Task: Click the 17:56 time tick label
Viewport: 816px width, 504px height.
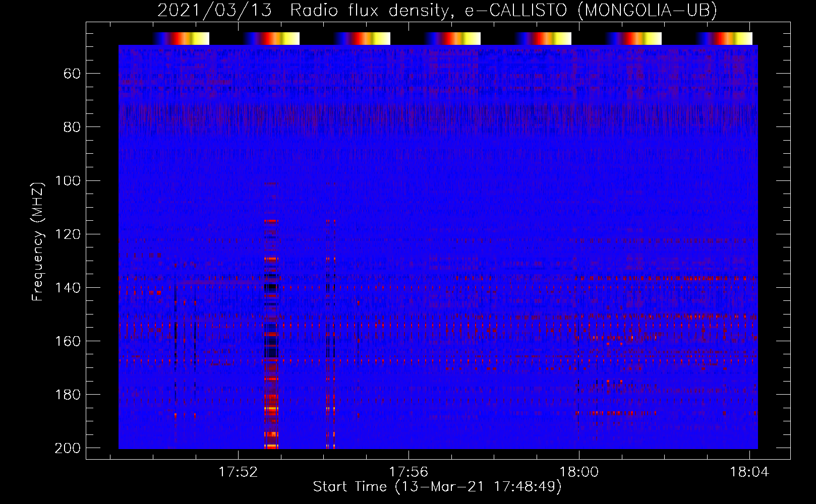Action: click(409, 472)
